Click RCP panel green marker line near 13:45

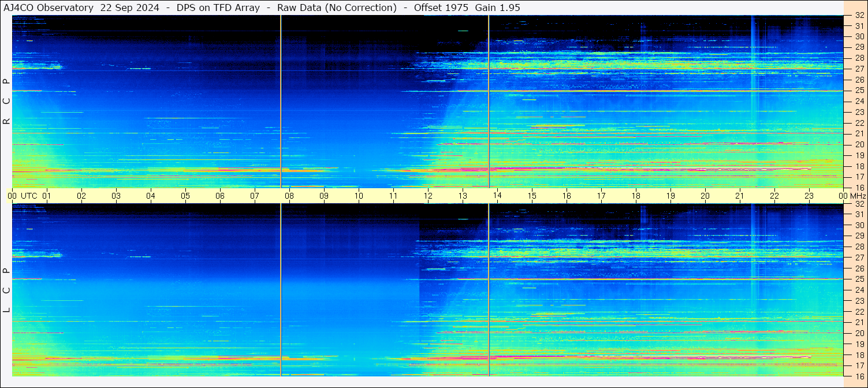(x=489, y=102)
